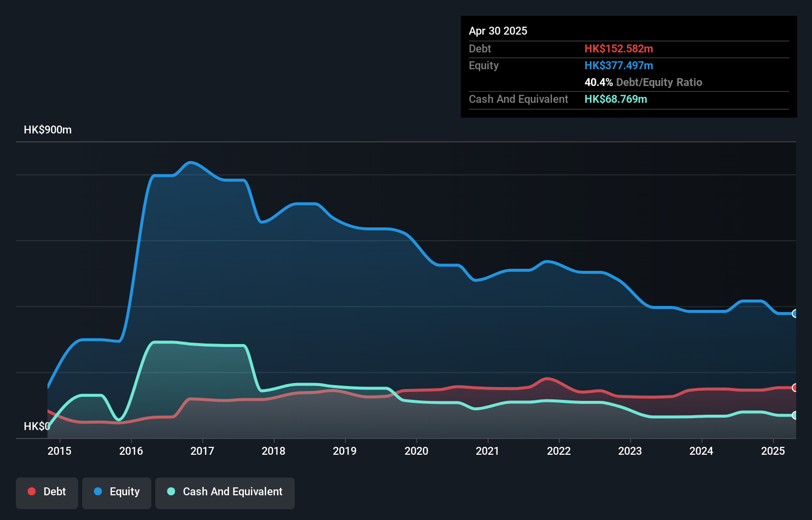Click the teal Cash And Equivalent legend dot
The width and height of the screenshot is (812, 520).
click(171, 491)
